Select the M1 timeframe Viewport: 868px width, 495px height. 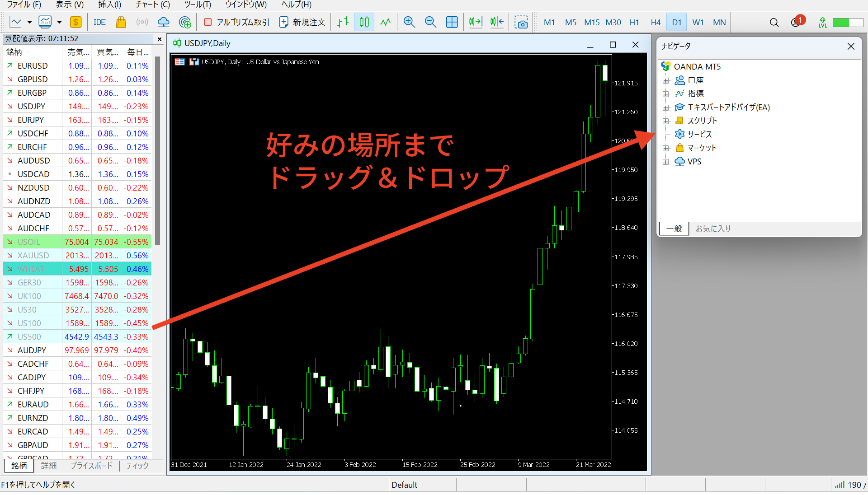click(x=549, y=22)
